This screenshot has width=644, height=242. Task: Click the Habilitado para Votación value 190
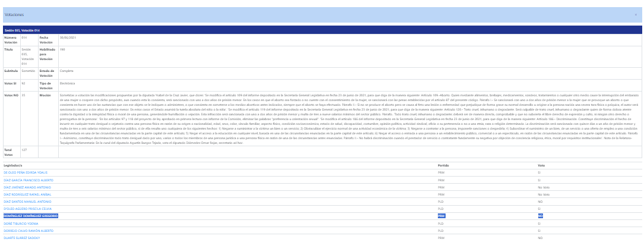point(62,49)
